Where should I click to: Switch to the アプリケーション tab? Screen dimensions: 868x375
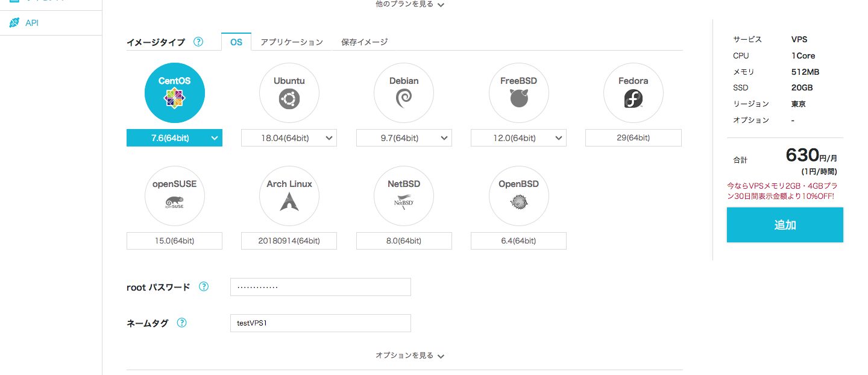292,42
